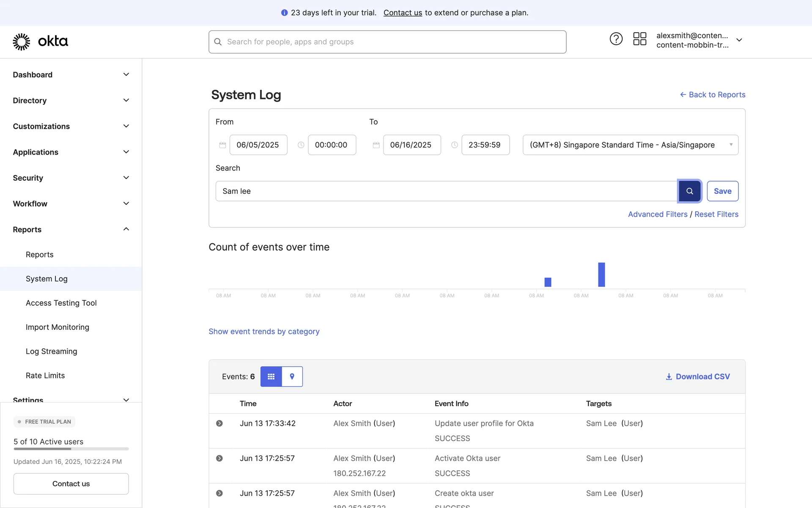Open the apps grid icon
Viewport: 812px width, 508px height.
click(639, 39)
